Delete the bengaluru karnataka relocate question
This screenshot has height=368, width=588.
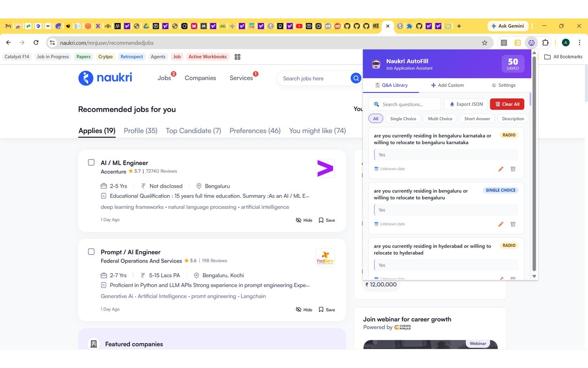tap(513, 169)
